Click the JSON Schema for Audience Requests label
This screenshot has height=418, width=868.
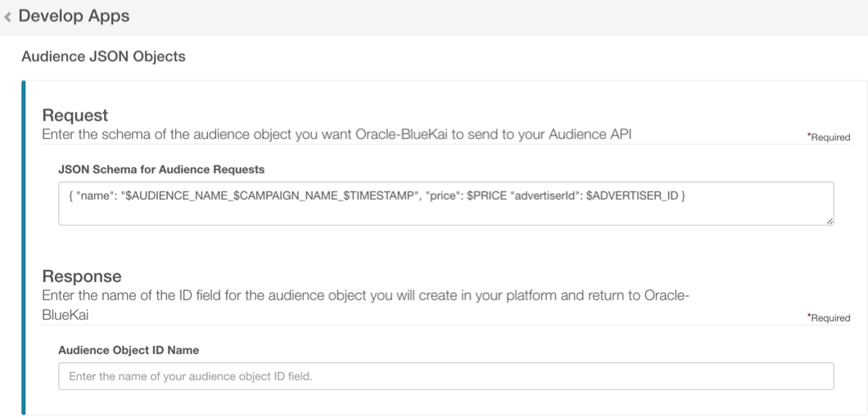pos(161,169)
